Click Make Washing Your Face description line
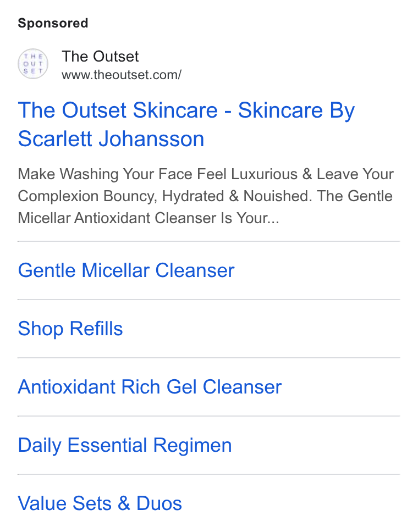The height and width of the screenshot is (532, 418). pyautogui.click(x=206, y=174)
